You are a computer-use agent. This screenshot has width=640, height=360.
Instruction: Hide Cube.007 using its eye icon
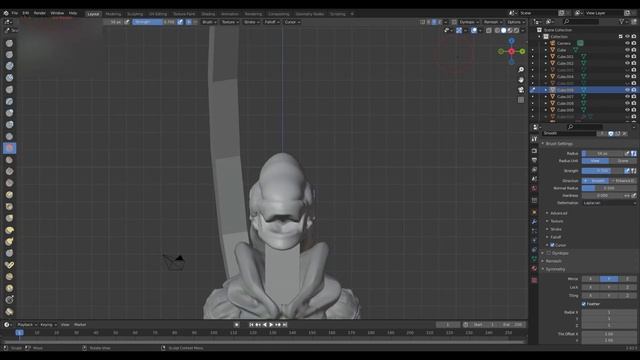(x=627, y=96)
